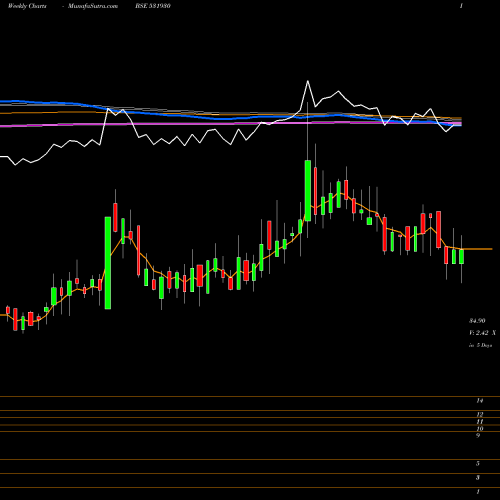500x500 pixels.
Task: Click the "9" axis label
Action: [478, 436]
